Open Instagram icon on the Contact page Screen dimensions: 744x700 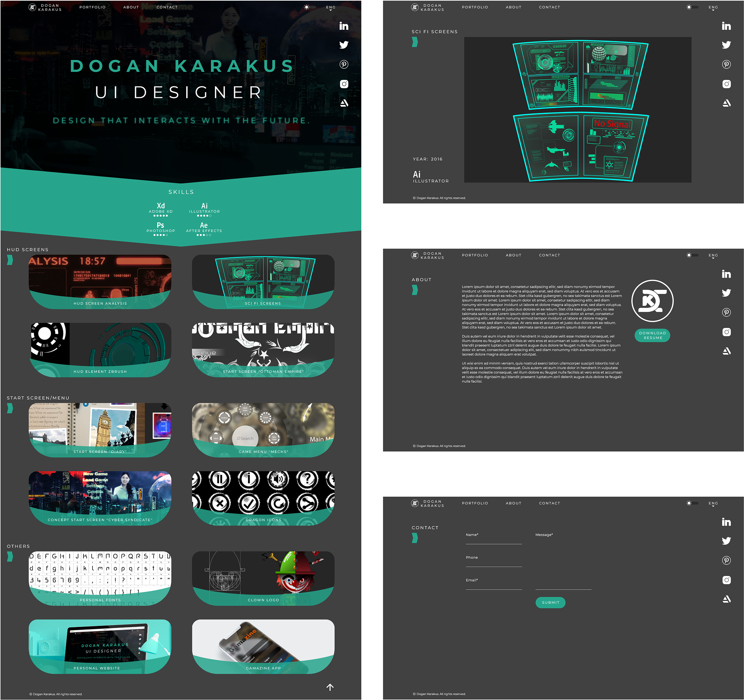click(x=726, y=580)
